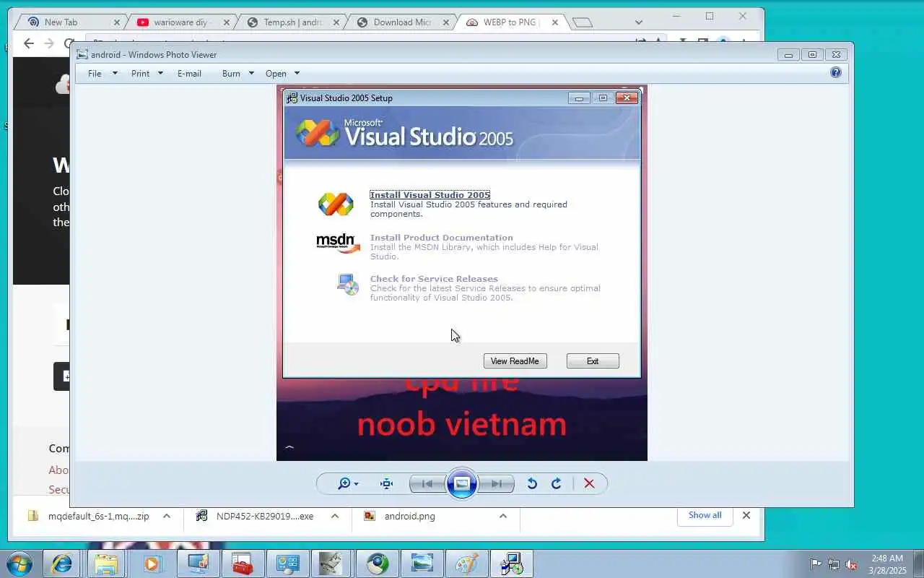Screen dimensions: 924x578
Task: Open the zoom magnifier in Photo Viewer
Action: pos(348,483)
